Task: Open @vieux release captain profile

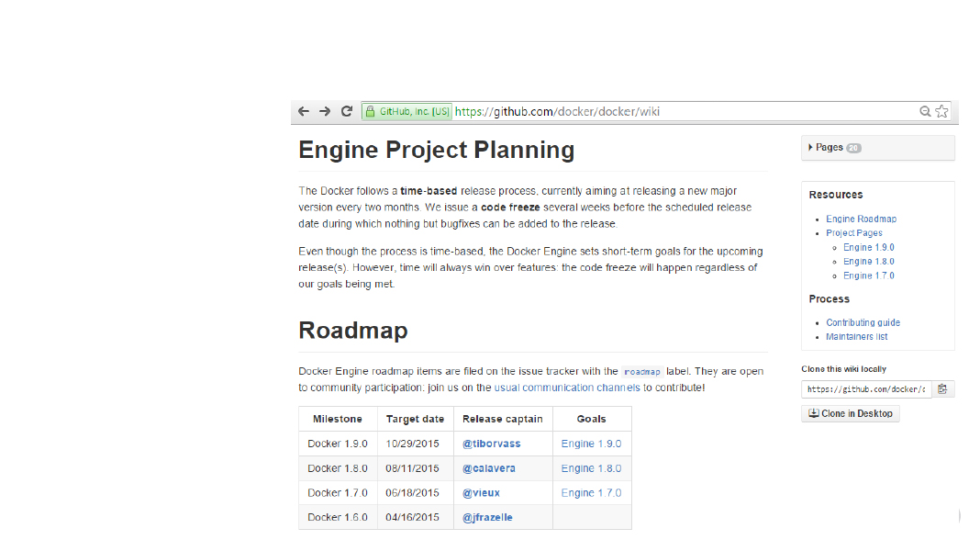Action: coord(481,493)
